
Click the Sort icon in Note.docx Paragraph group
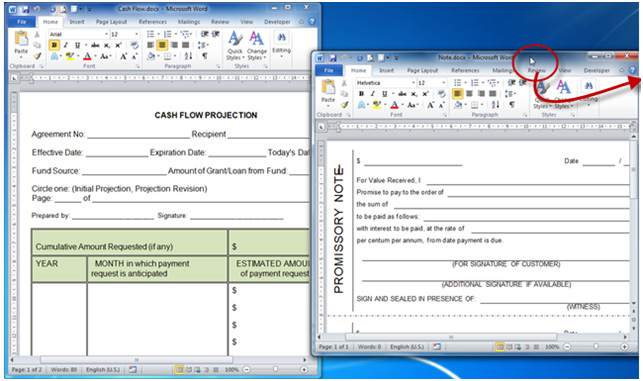point(495,105)
